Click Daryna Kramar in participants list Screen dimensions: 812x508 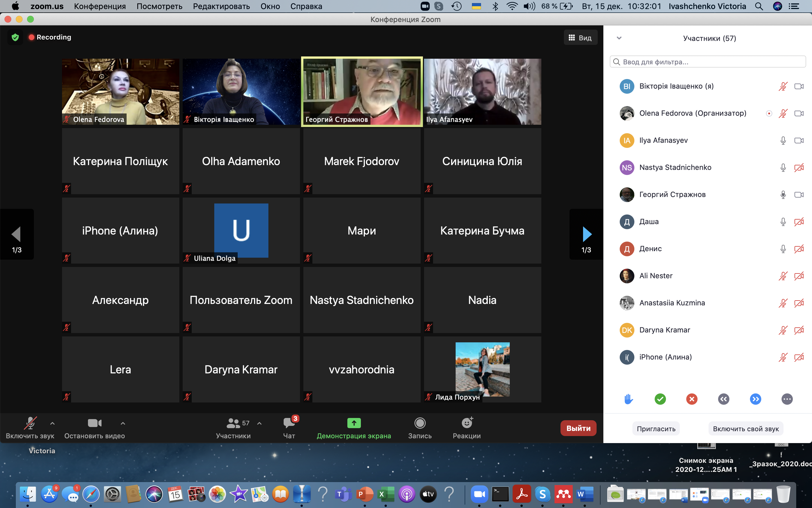click(664, 330)
